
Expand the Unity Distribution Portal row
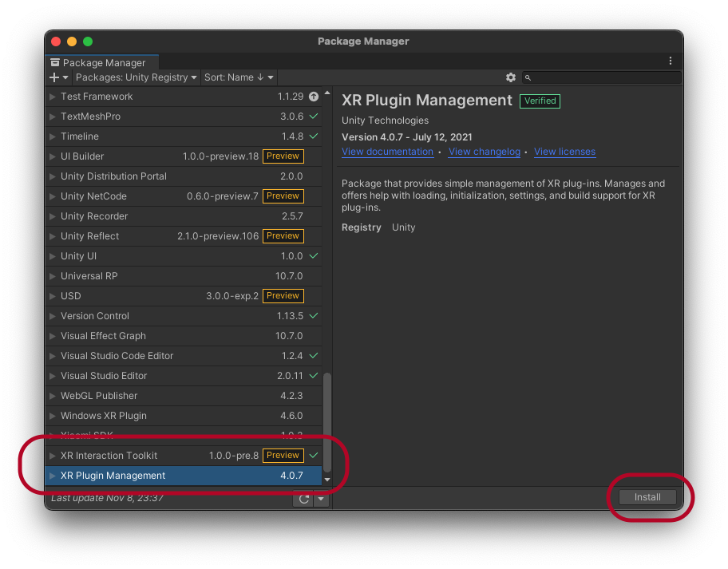[x=53, y=176]
